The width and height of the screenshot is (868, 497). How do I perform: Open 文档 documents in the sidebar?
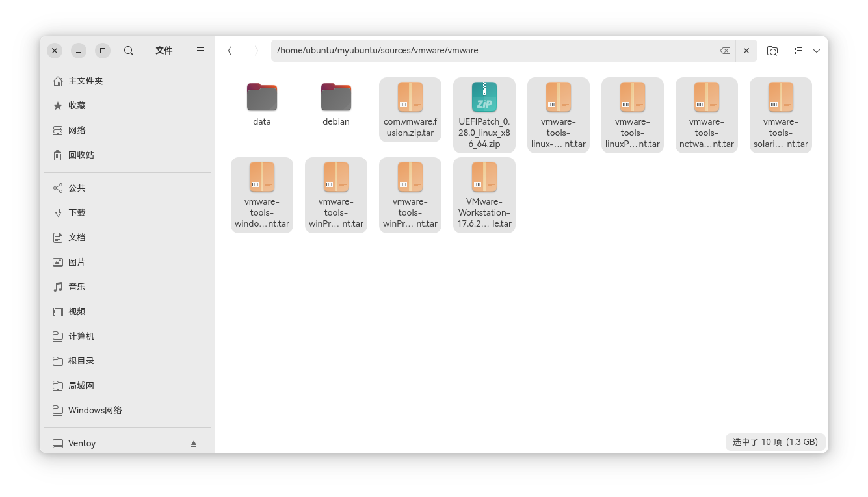coord(127,238)
